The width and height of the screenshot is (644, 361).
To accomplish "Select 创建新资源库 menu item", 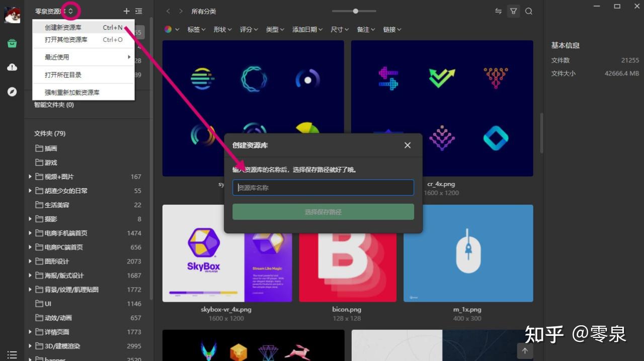I will pyautogui.click(x=84, y=28).
